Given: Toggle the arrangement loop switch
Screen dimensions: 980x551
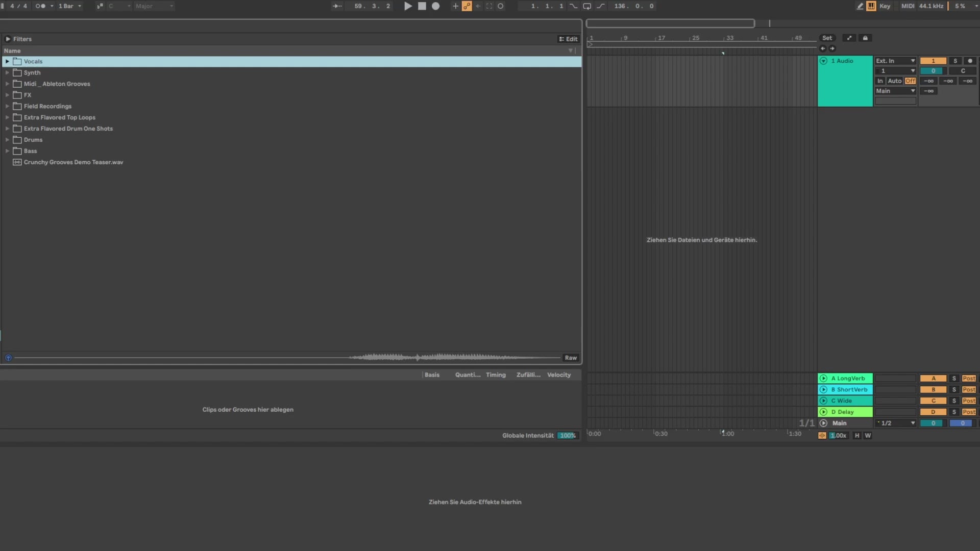Looking at the screenshot, I should pos(587,6).
